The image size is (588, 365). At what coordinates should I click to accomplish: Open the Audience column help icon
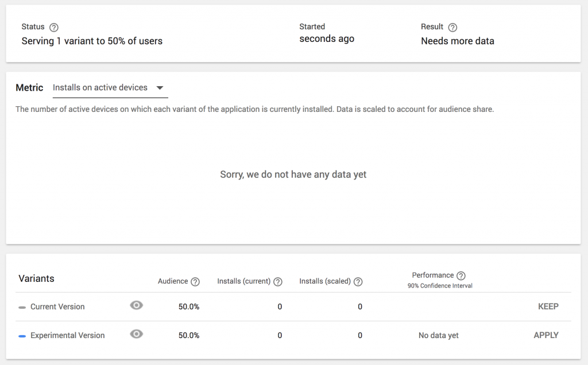click(x=195, y=282)
